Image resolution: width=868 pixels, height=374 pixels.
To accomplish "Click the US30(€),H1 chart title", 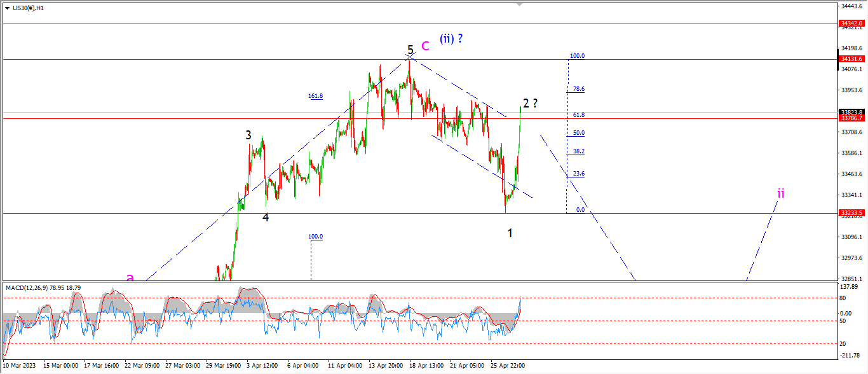I will 29,8.
